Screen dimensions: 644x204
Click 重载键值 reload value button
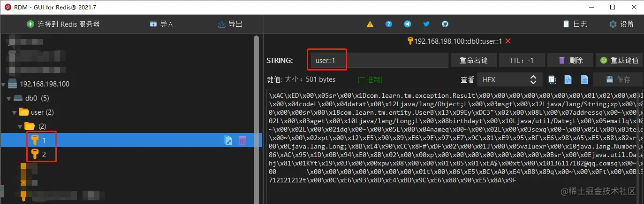(x=619, y=60)
